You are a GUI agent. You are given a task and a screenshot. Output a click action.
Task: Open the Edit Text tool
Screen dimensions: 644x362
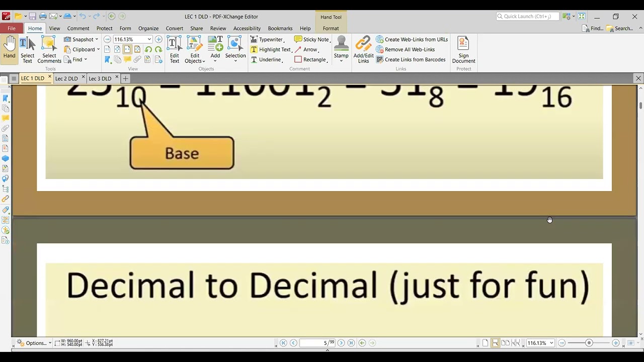tap(174, 49)
